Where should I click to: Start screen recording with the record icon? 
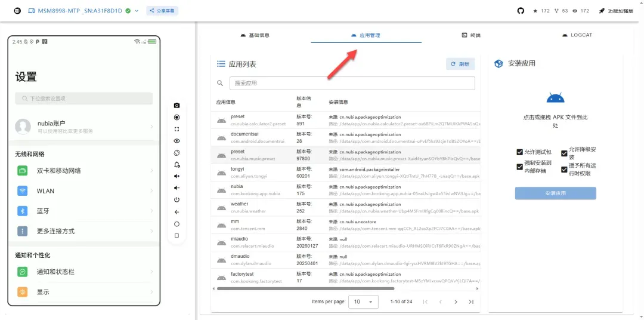177,117
